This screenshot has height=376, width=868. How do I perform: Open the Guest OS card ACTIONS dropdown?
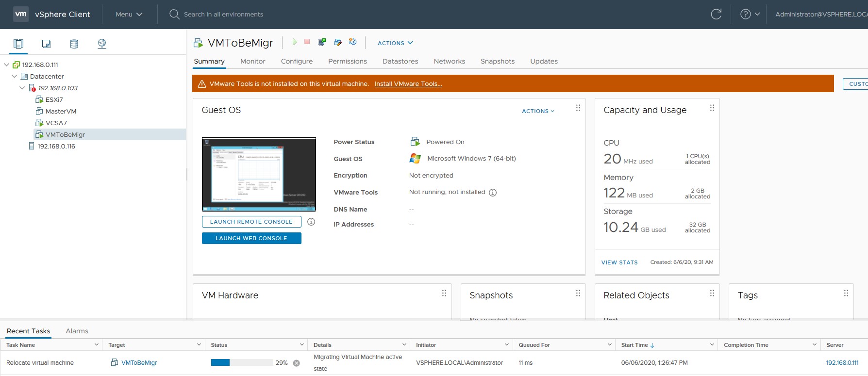[x=538, y=111]
